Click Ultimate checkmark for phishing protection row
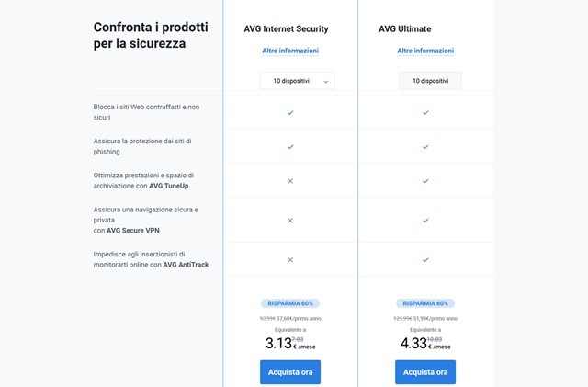Image resolution: width=588 pixels, height=387 pixels. 425,146
